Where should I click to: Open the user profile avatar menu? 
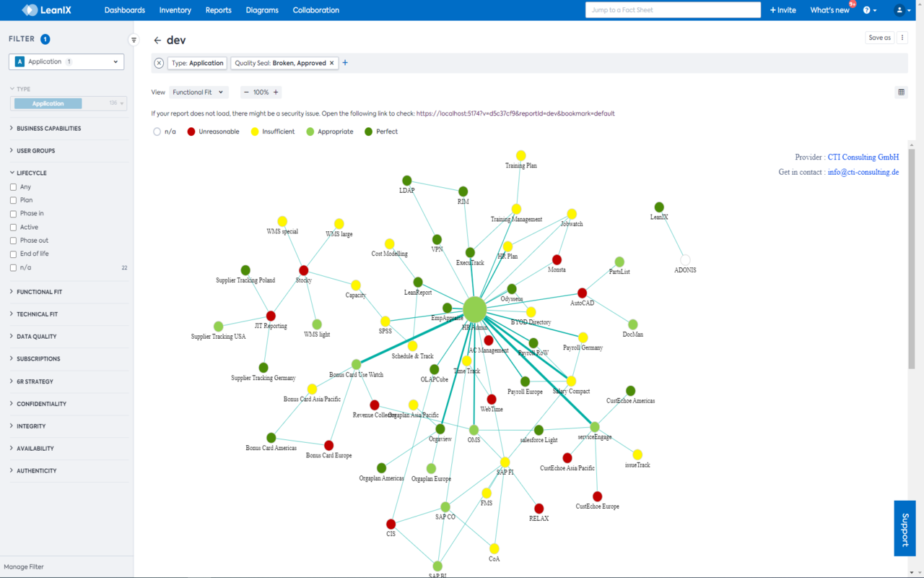click(x=902, y=10)
